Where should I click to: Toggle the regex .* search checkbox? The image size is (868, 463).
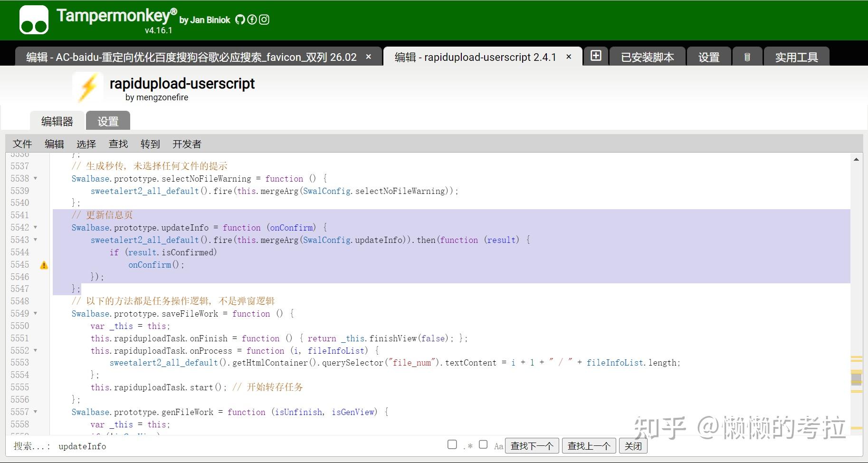point(452,444)
